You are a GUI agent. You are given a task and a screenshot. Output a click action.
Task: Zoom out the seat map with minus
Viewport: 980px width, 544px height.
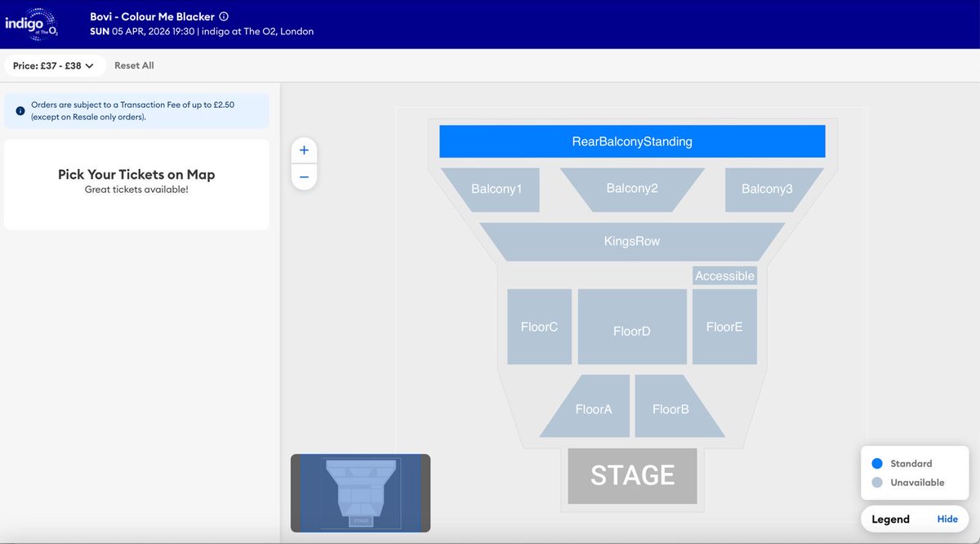[304, 177]
